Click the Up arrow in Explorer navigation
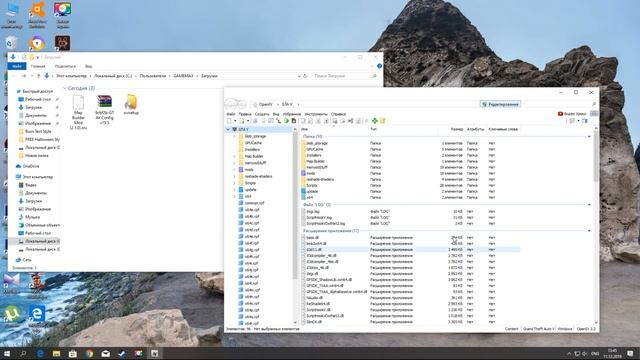640x360 pixels. [39, 76]
